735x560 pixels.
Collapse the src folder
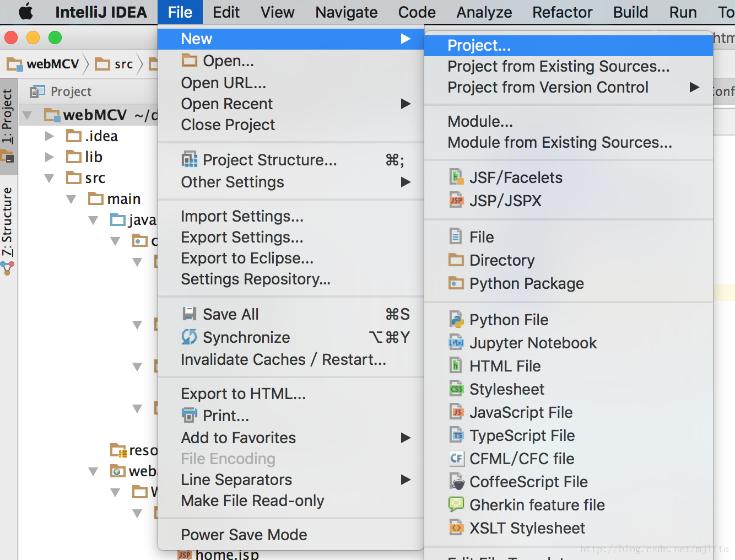point(50,178)
